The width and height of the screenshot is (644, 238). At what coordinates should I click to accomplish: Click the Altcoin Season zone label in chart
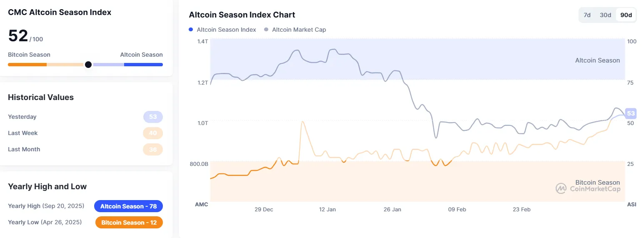tap(597, 60)
